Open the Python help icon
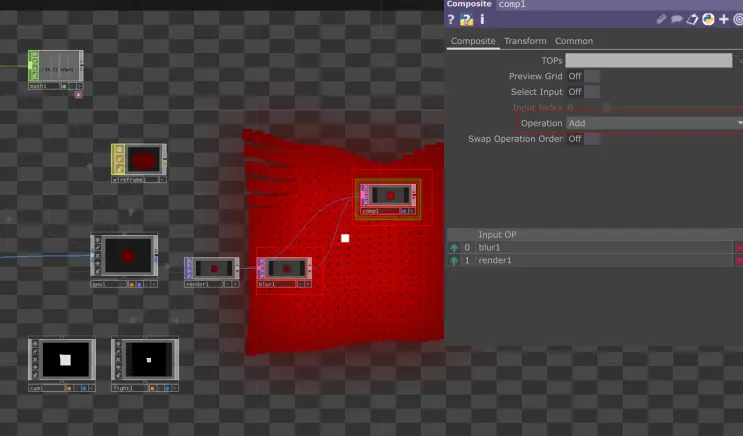 pos(467,19)
